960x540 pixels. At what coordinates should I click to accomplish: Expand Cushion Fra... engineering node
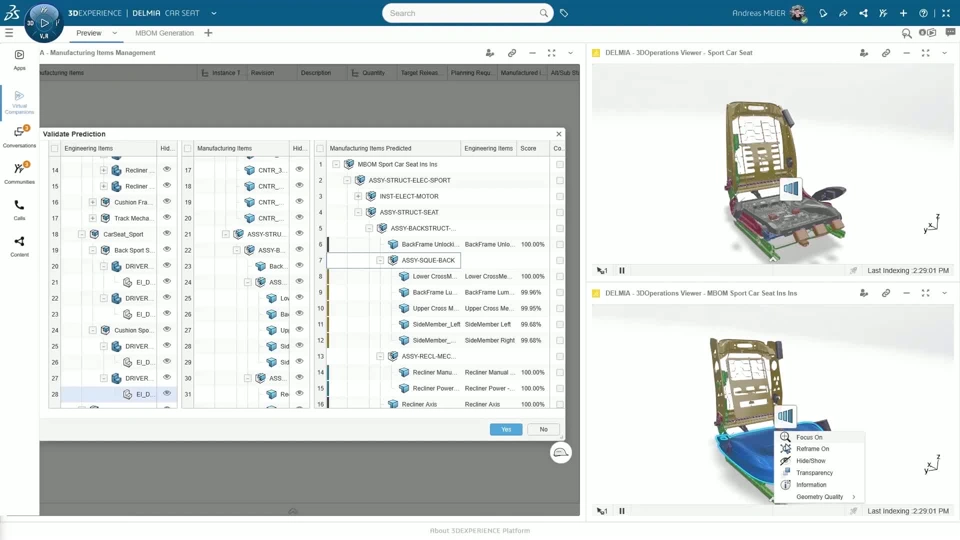click(92, 202)
